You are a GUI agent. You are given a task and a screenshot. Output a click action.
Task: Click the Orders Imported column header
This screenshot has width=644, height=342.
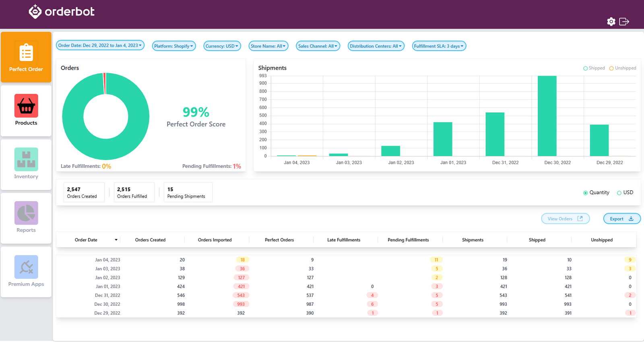pyautogui.click(x=215, y=240)
